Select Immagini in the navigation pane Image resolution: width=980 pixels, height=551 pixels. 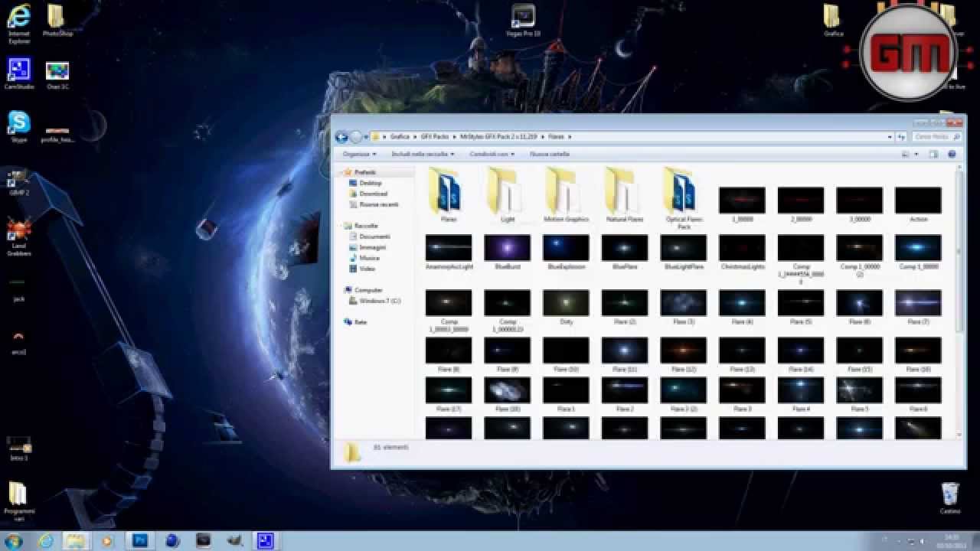(x=373, y=247)
